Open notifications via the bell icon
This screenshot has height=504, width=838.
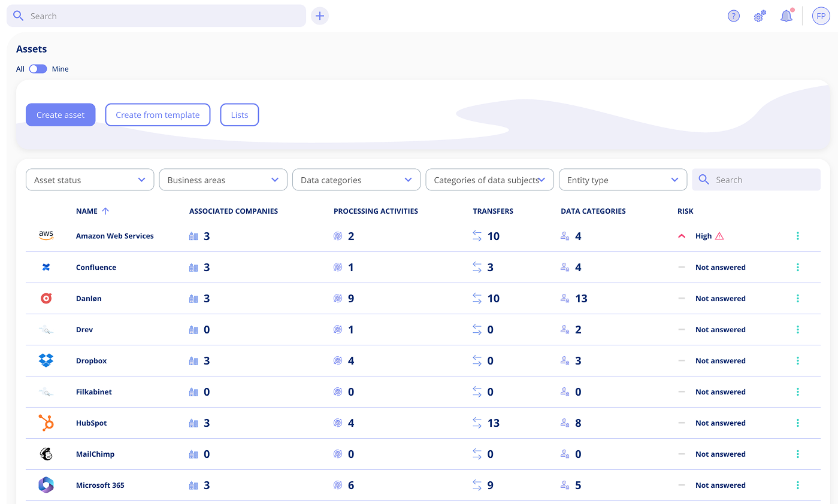[x=786, y=16]
